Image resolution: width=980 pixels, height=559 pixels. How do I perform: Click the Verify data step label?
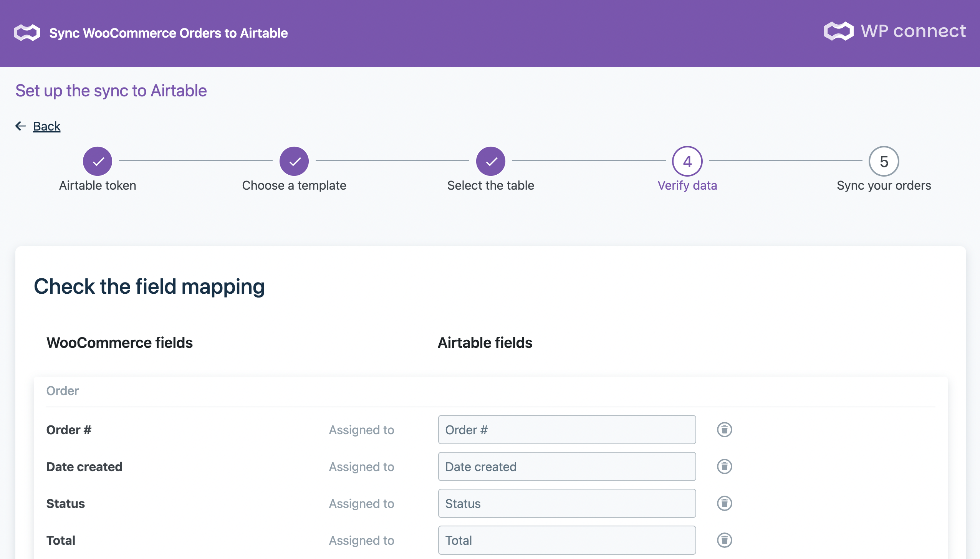click(x=687, y=185)
